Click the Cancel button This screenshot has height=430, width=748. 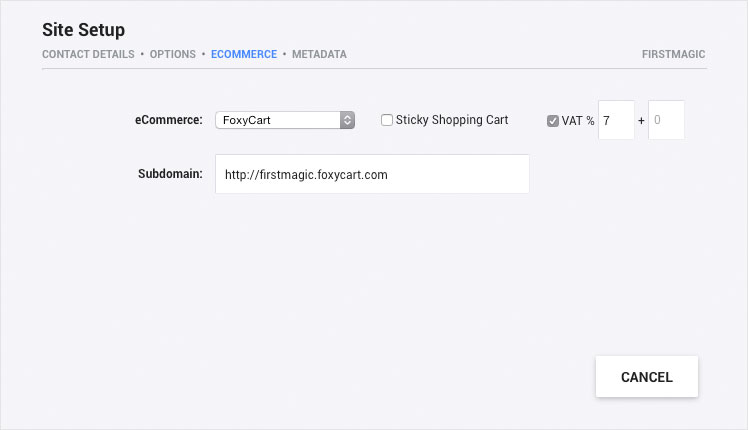coord(647,377)
